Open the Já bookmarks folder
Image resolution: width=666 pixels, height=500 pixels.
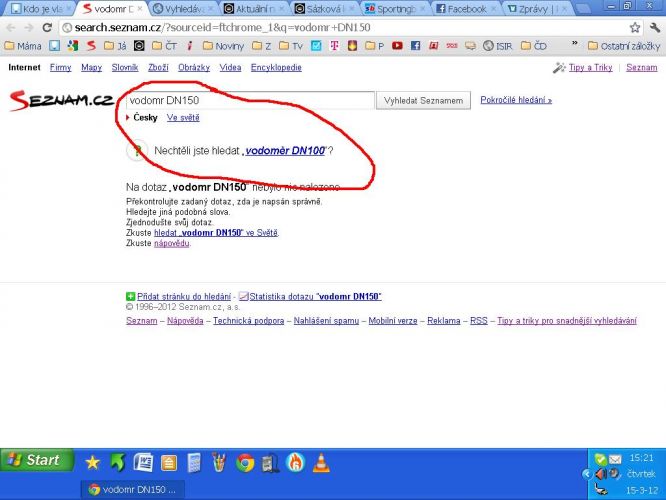[115, 45]
